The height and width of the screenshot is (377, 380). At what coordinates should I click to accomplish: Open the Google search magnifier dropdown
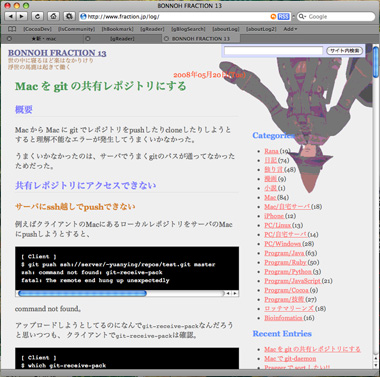coord(301,16)
